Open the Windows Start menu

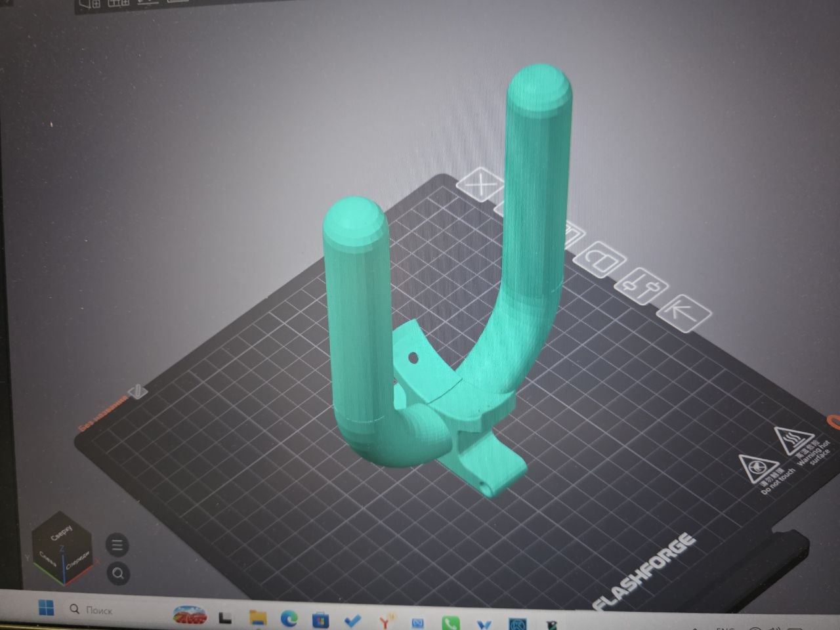coord(45,608)
